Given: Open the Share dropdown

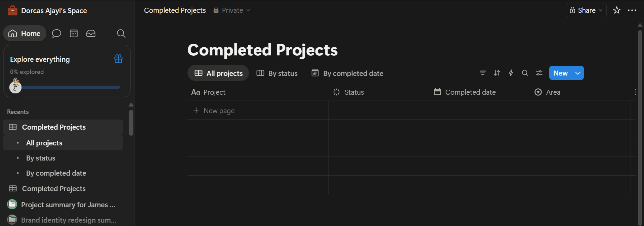Looking at the screenshot, I should tap(586, 10).
